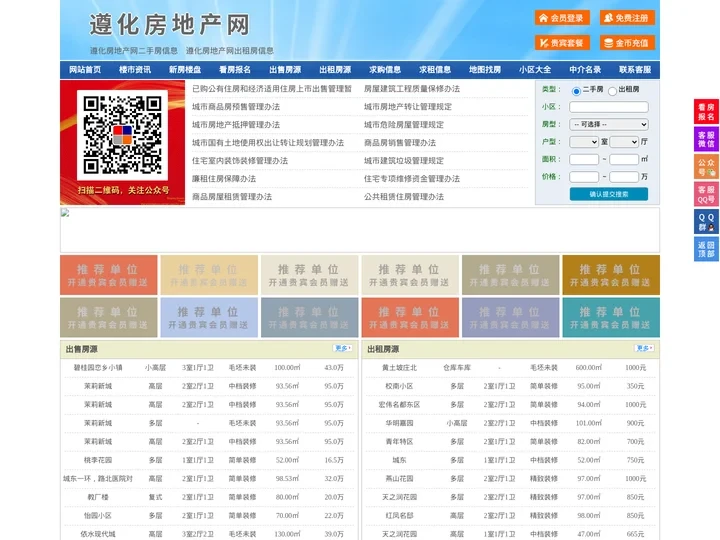Viewport: 720px width, 540px height.
Task: Click the teal 推荐单位 banner
Action: 611,317
